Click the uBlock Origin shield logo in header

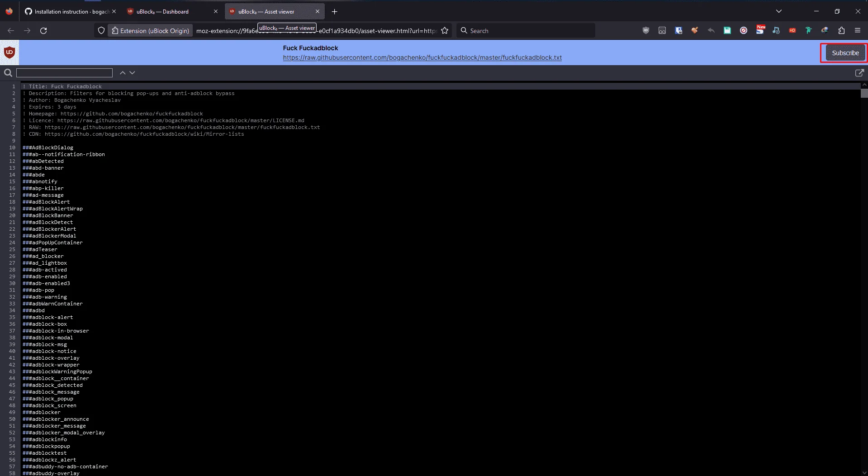9,52
